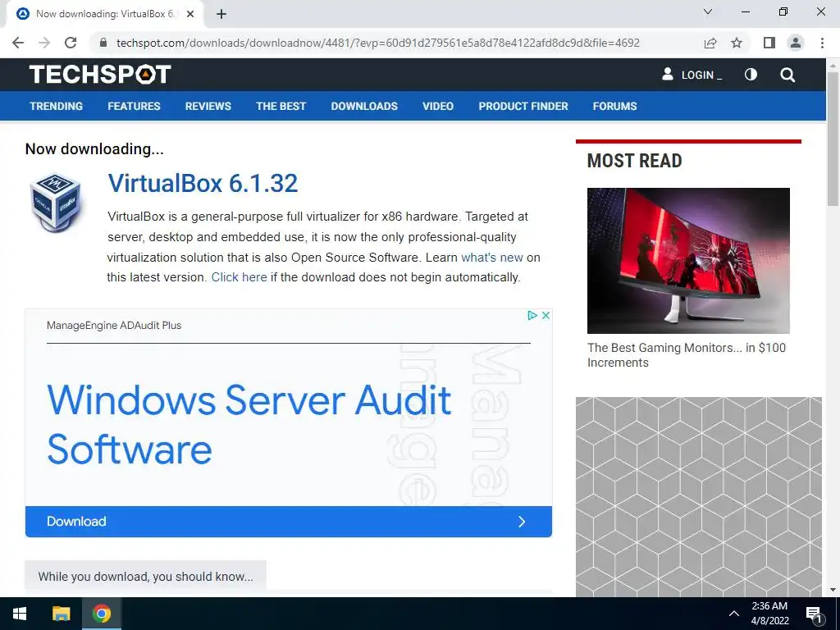Open the Windows Start menu
The width and height of the screenshot is (840, 630).
tap(20, 614)
